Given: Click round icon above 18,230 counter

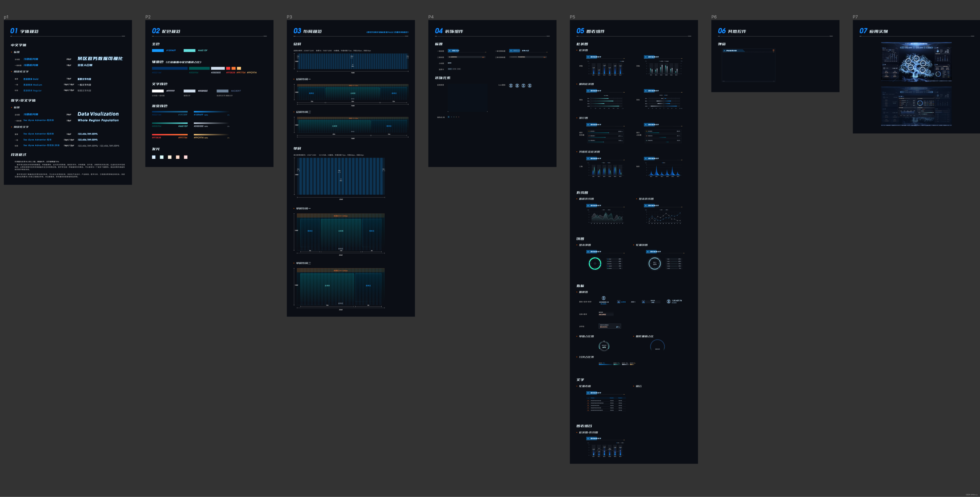Looking at the screenshot, I should click(x=604, y=298).
